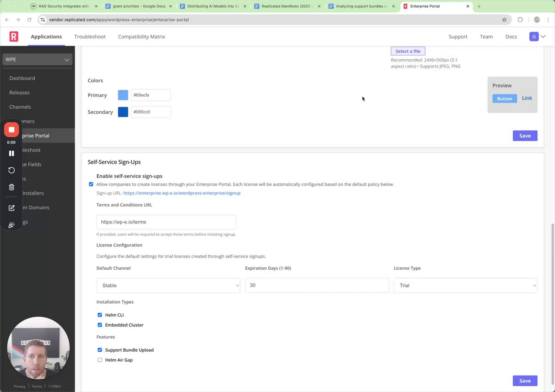
Task: Click the page vertical scrollbar
Action: (552, 303)
